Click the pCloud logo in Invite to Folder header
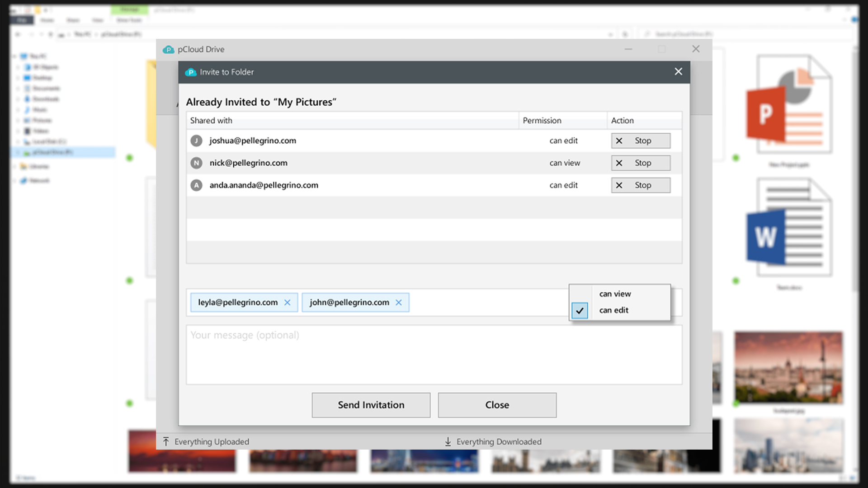 coord(190,72)
